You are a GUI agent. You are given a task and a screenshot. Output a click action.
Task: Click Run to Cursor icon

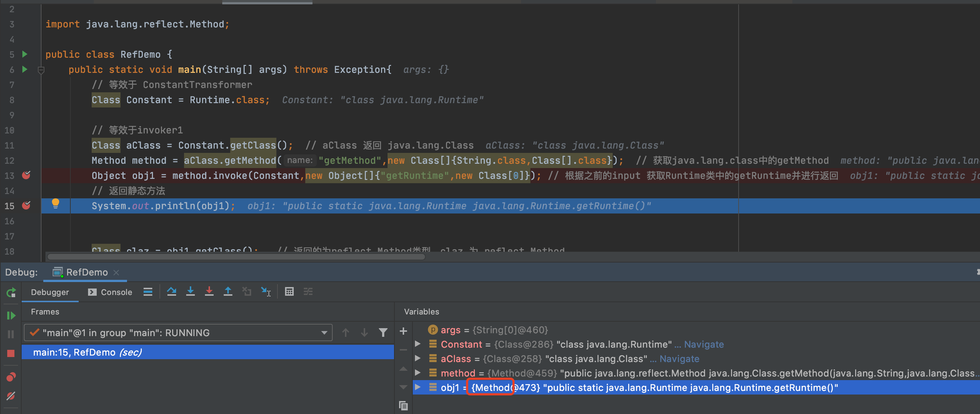click(x=266, y=292)
